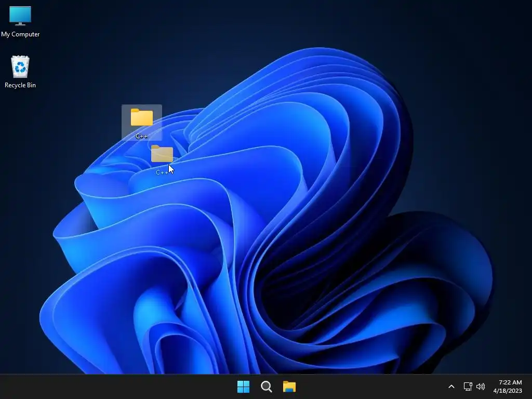Image resolution: width=532 pixels, height=399 pixels.
Task: Open the volume speaker tray icon
Action: [x=481, y=387]
